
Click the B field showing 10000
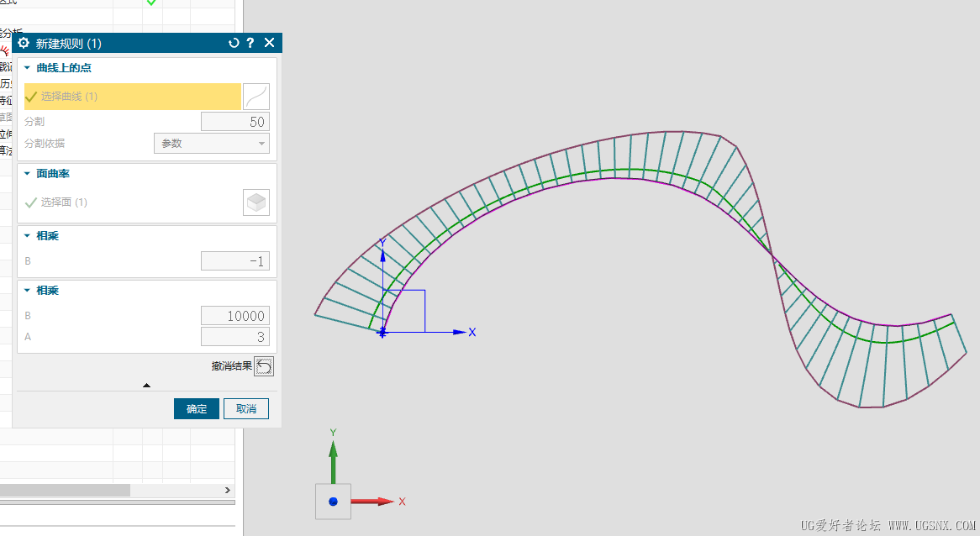[235, 316]
